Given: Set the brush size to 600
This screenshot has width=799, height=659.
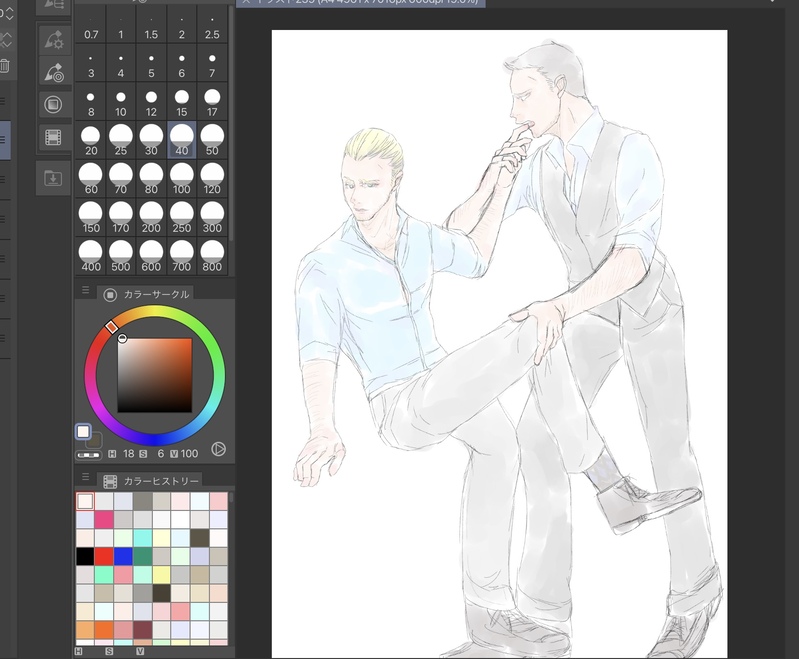Looking at the screenshot, I should click(151, 256).
